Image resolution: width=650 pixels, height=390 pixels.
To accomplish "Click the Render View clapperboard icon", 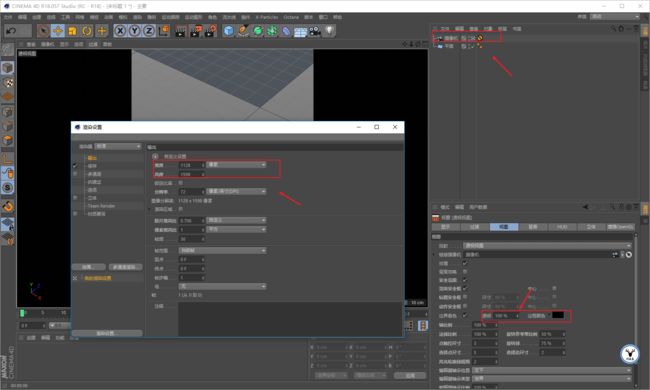I will (181, 31).
